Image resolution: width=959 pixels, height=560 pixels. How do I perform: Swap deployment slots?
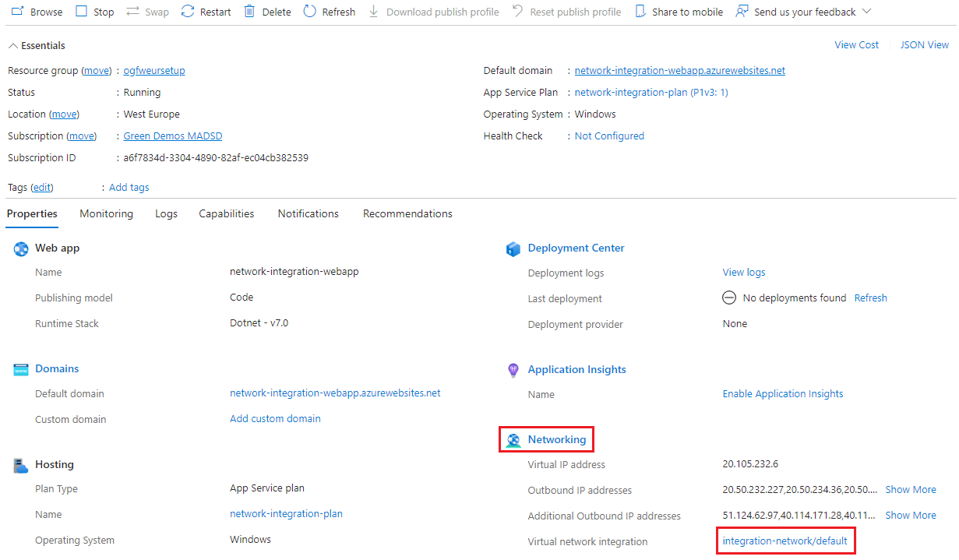coord(146,11)
